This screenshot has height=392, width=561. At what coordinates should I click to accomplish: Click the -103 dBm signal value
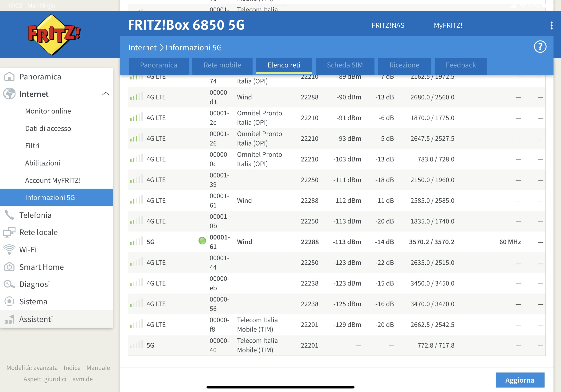pyautogui.click(x=347, y=159)
